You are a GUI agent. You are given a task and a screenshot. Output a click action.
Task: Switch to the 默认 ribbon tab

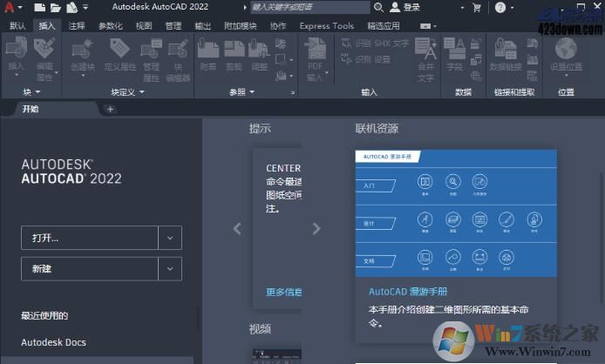pyautogui.click(x=17, y=26)
